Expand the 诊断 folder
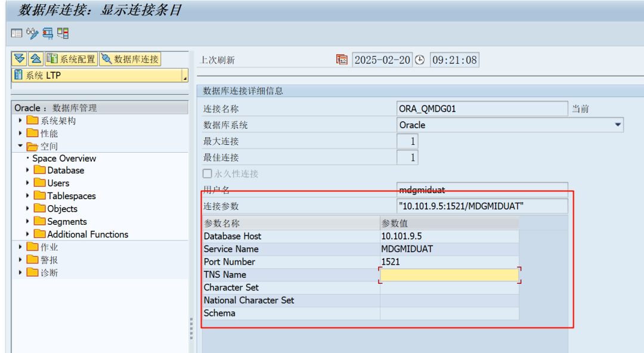 (x=20, y=272)
